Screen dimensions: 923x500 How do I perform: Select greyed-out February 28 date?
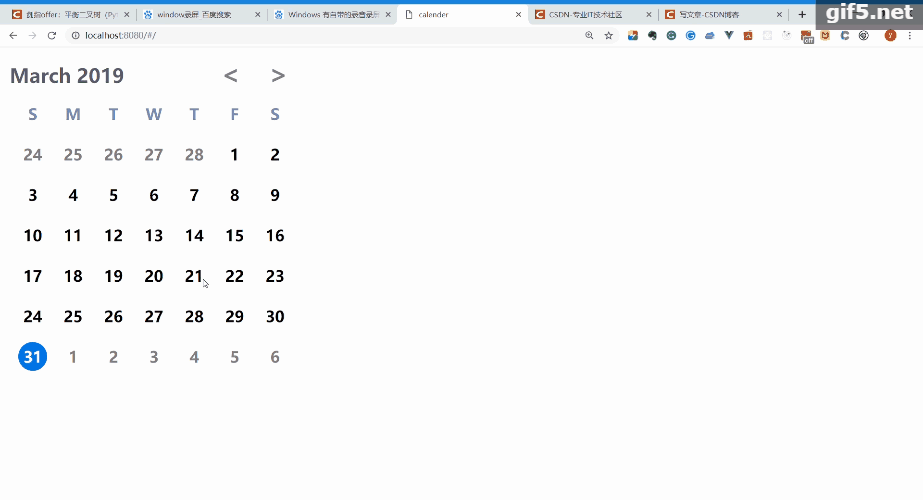click(x=194, y=155)
